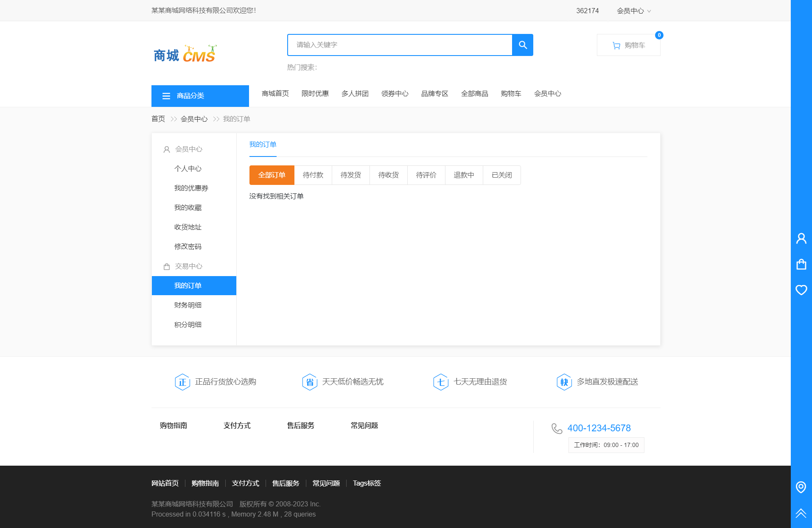Click the 多地直发极速配送 badge icon
This screenshot has width=812, height=528.
pyautogui.click(x=564, y=382)
